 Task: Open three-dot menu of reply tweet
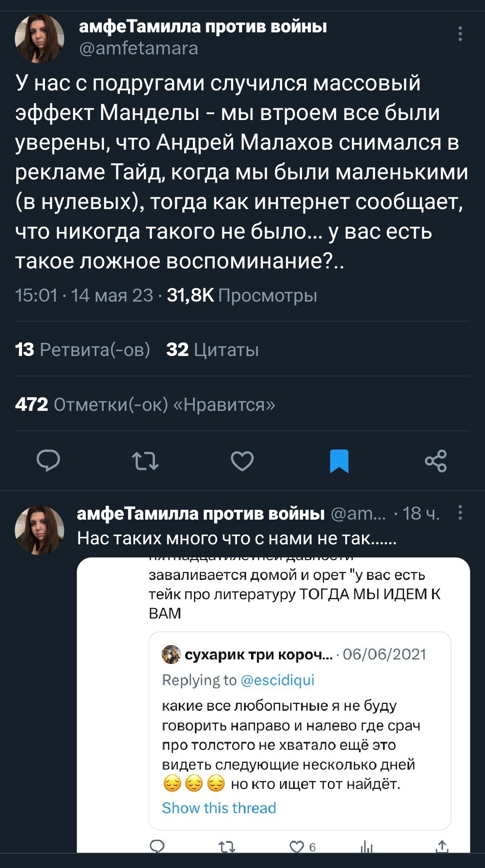click(x=460, y=512)
